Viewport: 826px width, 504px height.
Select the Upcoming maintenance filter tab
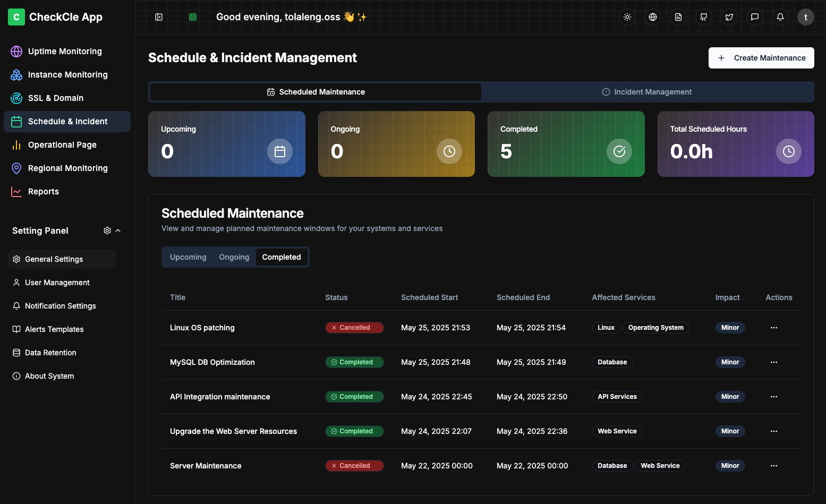coord(188,257)
